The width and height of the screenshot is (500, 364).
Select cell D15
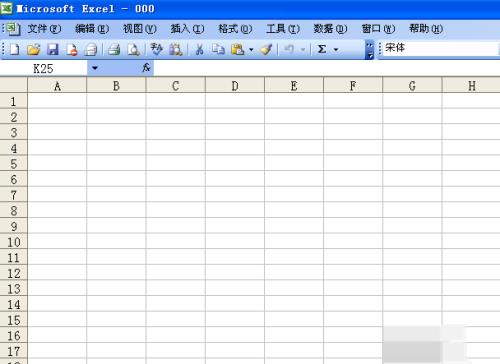point(235,319)
